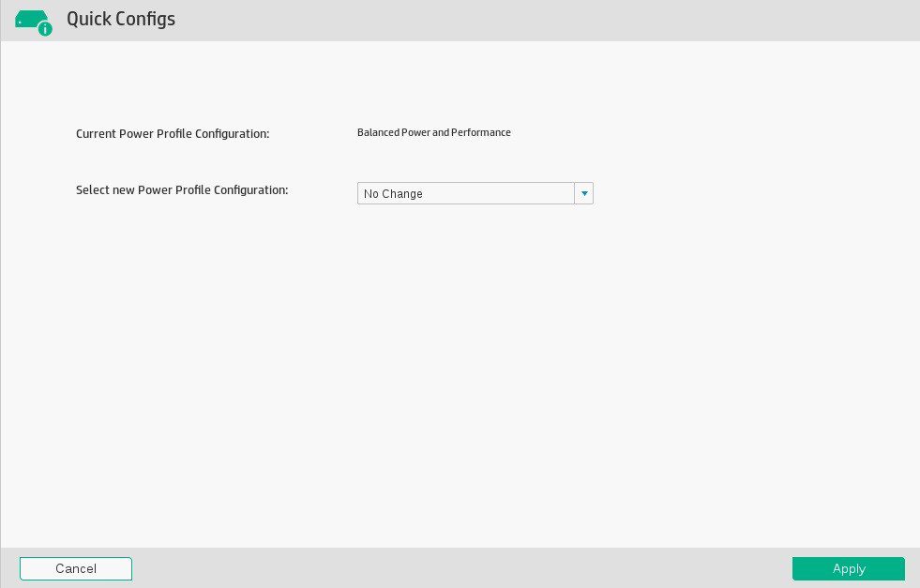Open the Power Profile Configuration dropdown arrow
The image size is (920, 588).
583,193
